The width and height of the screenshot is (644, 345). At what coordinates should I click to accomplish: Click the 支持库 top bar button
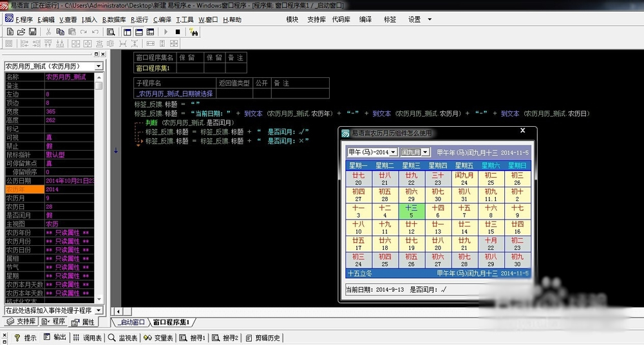[316, 19]
